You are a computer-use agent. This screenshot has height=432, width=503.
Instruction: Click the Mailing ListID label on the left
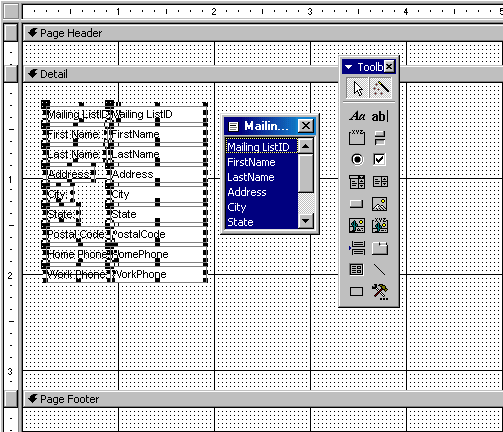tap(77, 114)
